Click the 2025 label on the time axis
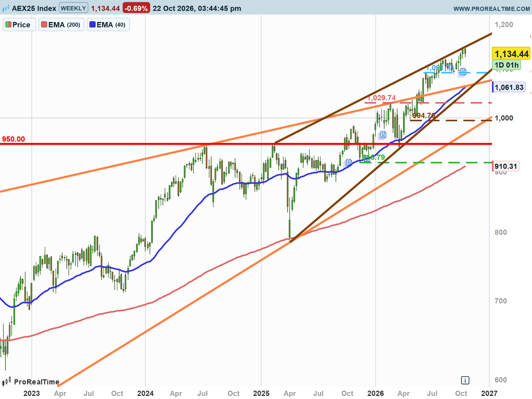The width and height of the screenshot is (532, 399). [x=261, y=393]
